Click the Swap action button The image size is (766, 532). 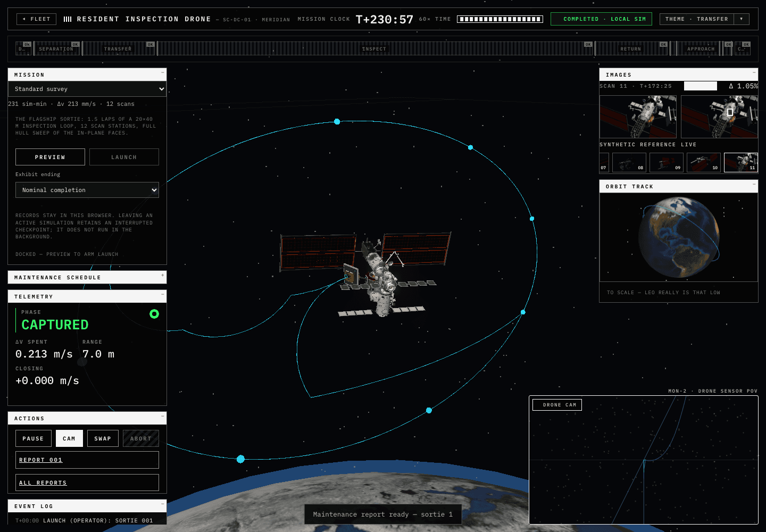pos(103,438)
